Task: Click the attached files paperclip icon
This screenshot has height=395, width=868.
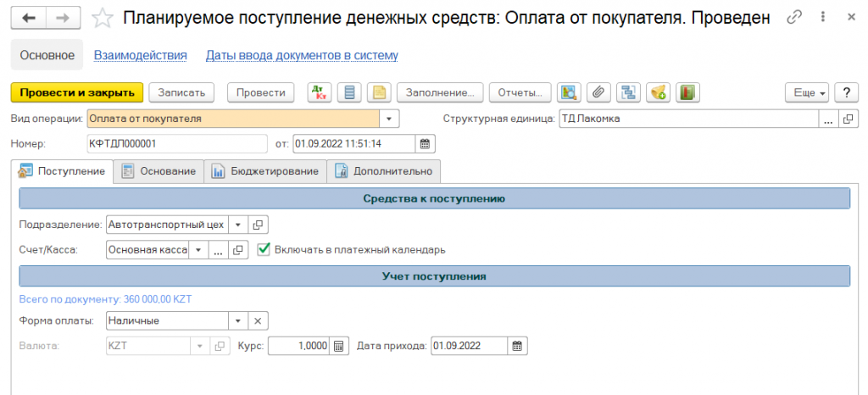Action: 598,92
